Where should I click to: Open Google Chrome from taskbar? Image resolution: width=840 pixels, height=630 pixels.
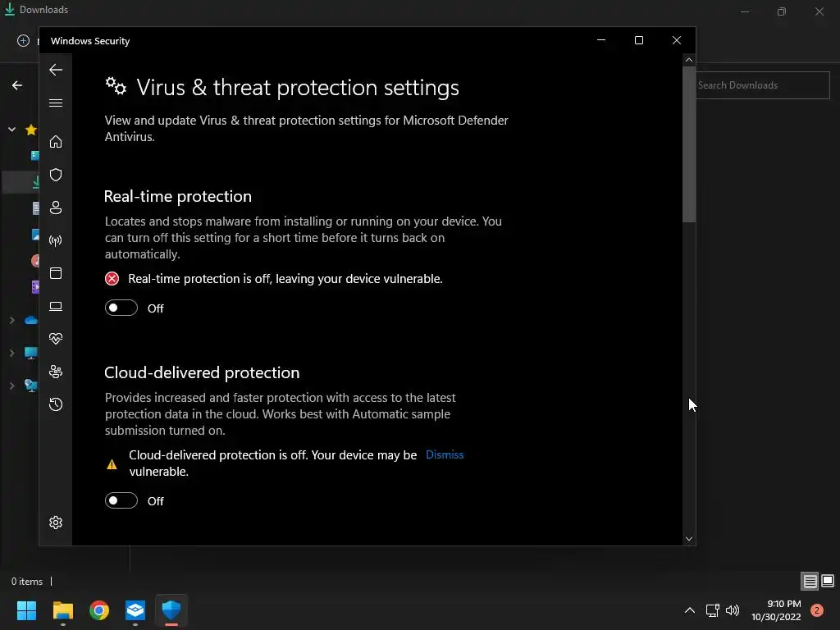click(99, 610)
